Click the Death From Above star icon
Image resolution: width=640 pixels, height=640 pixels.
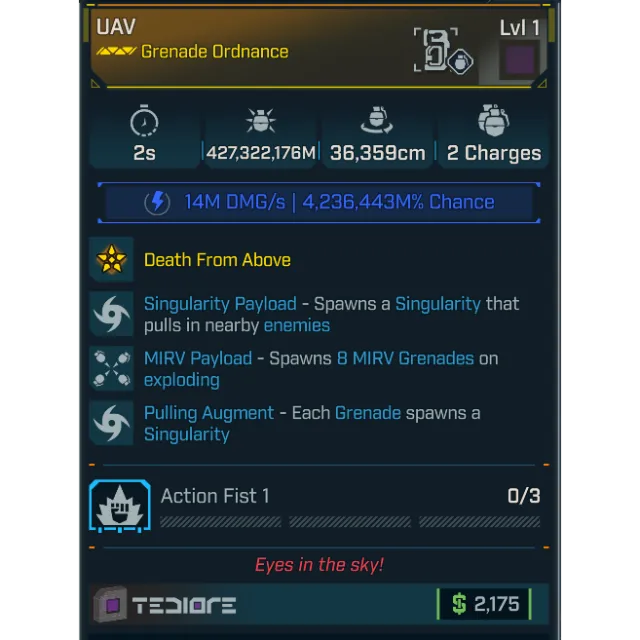[111, 259]
